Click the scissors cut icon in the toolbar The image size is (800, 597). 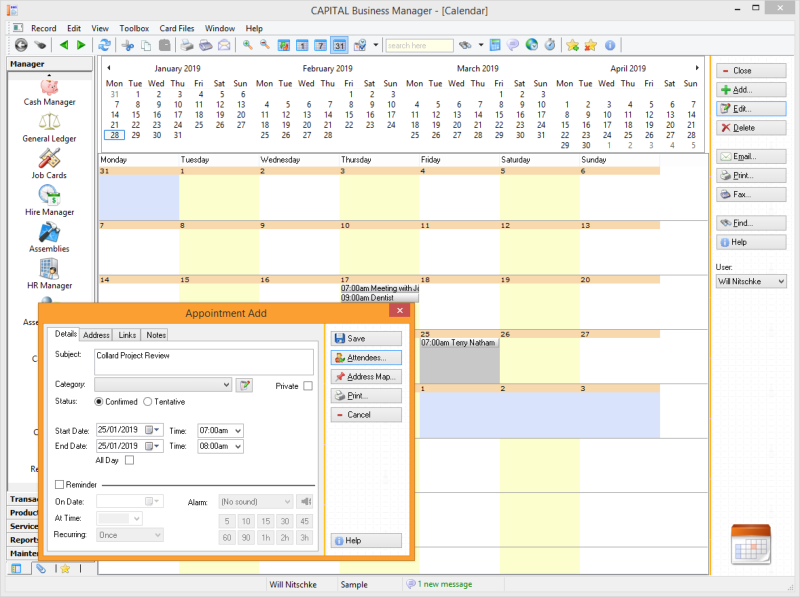click(128, 45)
